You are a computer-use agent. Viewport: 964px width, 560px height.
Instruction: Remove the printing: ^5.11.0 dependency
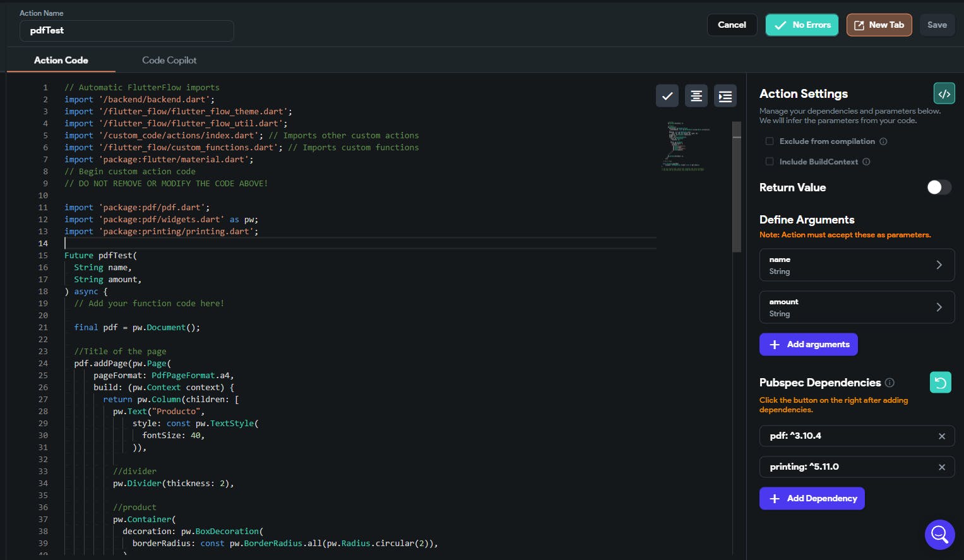point(941,467)
